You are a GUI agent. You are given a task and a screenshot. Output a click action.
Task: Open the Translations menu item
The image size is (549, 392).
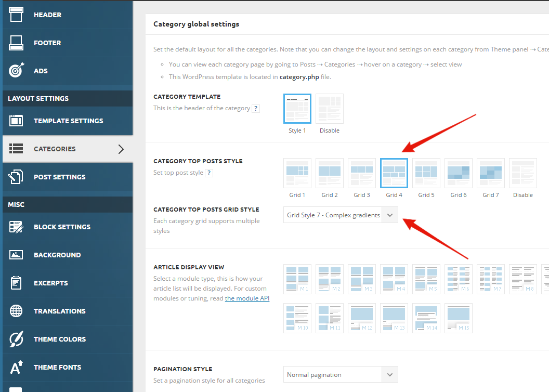tap(68, 311)
